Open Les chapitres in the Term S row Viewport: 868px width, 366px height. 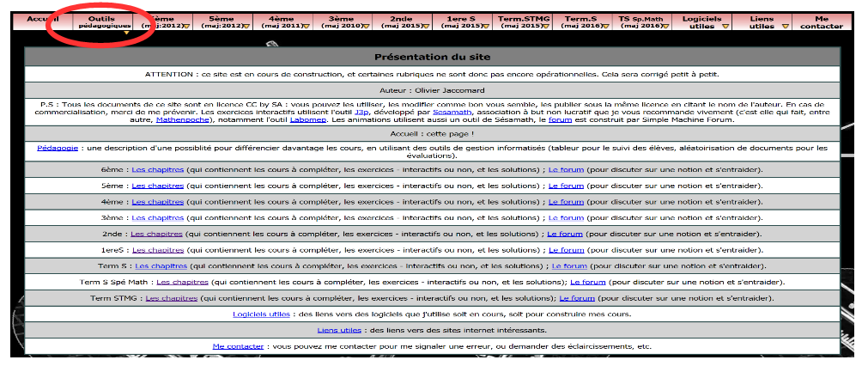pos(161,266)
